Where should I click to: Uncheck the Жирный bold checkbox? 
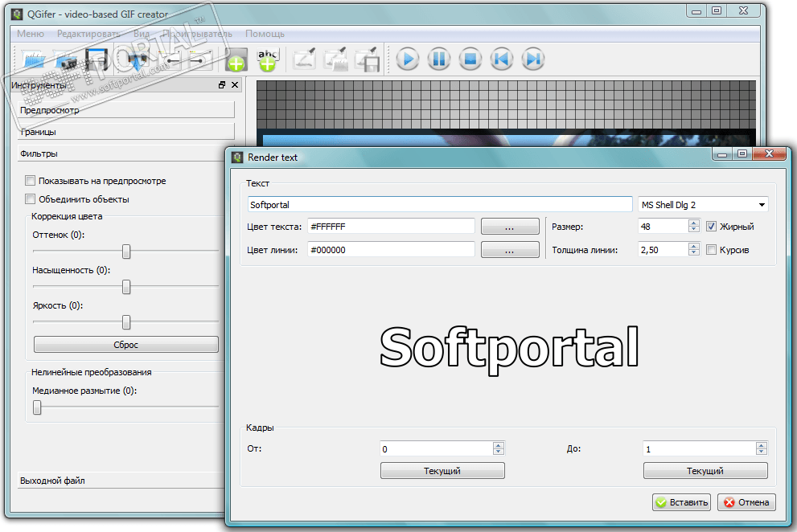(711, 226)
